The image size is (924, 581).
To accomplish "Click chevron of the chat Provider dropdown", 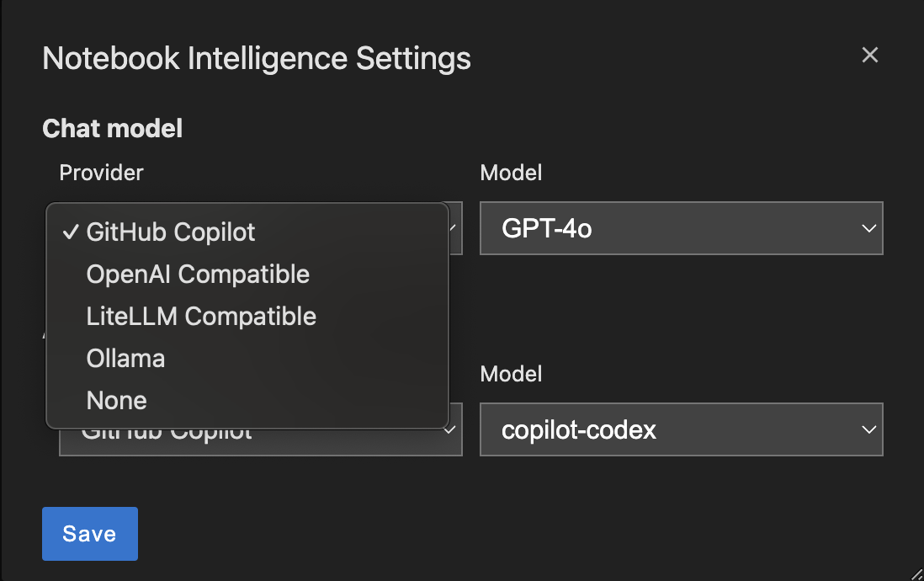I will pos(454,228).
